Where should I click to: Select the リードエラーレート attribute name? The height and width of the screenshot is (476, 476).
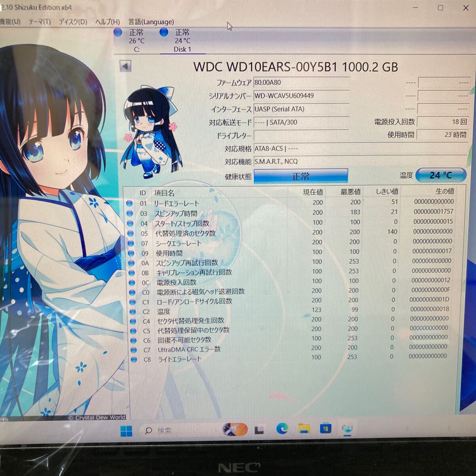[177, 203]
